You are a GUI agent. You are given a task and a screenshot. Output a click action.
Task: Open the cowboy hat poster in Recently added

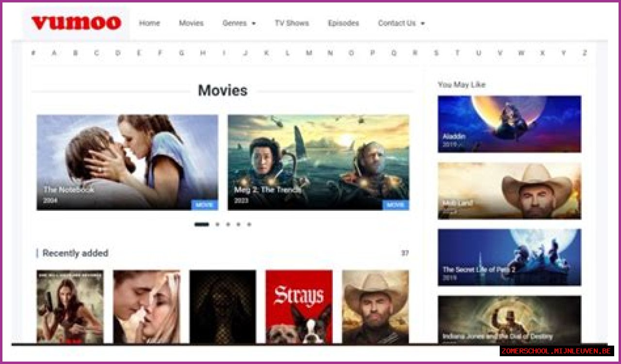pos(376,307)
